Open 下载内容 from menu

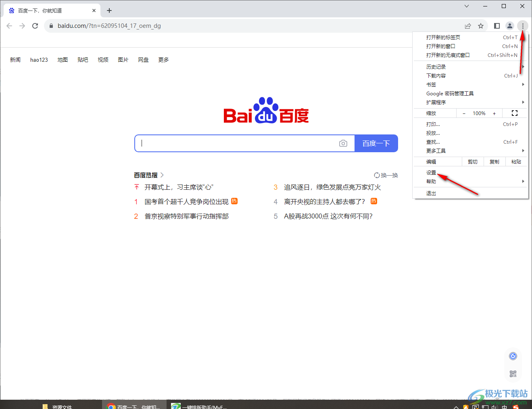click(x=471, y=76)
